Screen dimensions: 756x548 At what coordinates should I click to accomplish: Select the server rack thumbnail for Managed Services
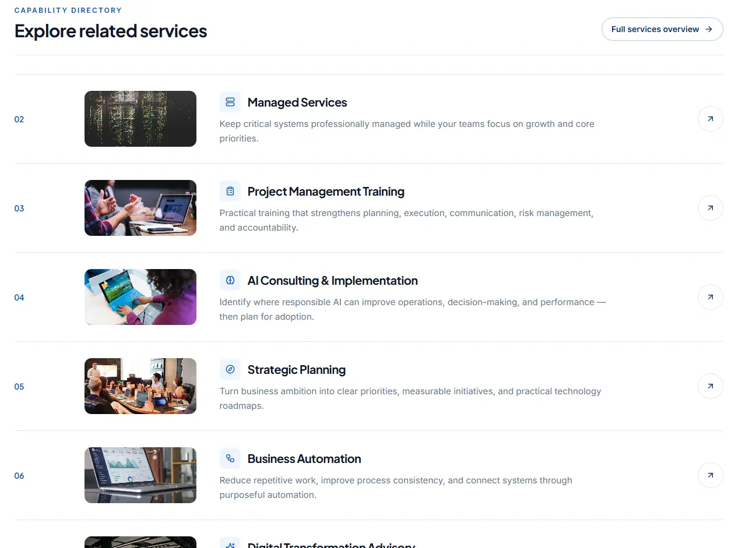pos(140,119)
